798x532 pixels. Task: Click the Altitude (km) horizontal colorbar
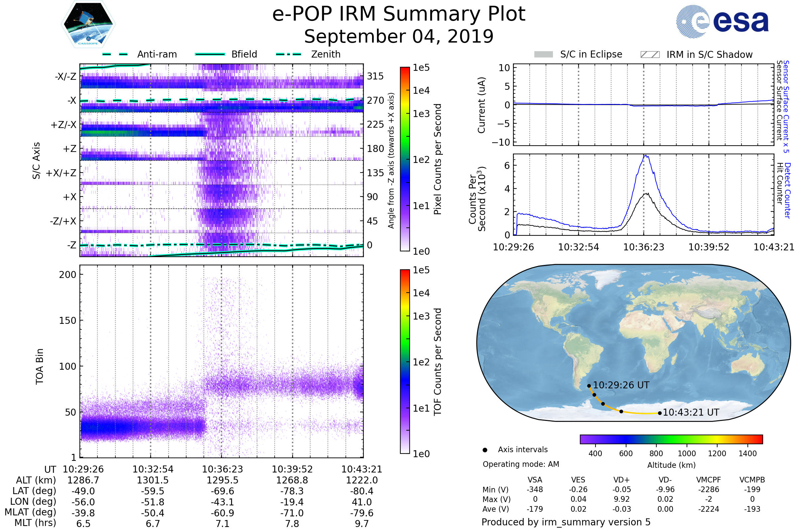coord(671,439)
